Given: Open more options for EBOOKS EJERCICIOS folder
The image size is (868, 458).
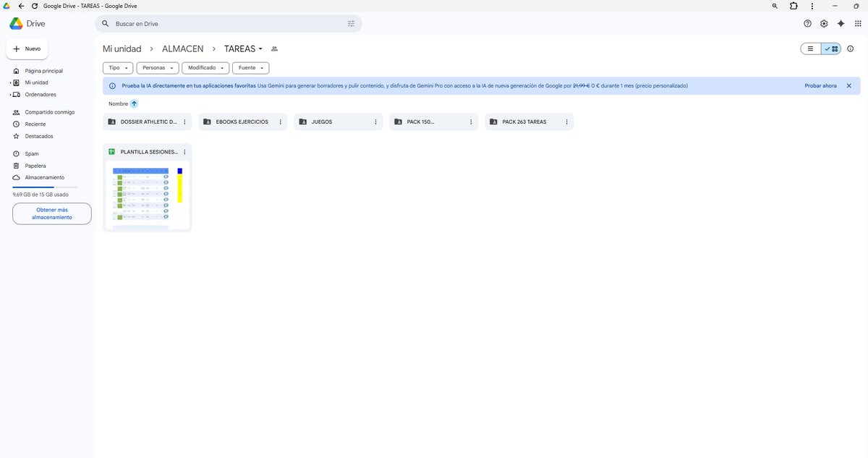Looking at the screenshot, I should point(280,122).
